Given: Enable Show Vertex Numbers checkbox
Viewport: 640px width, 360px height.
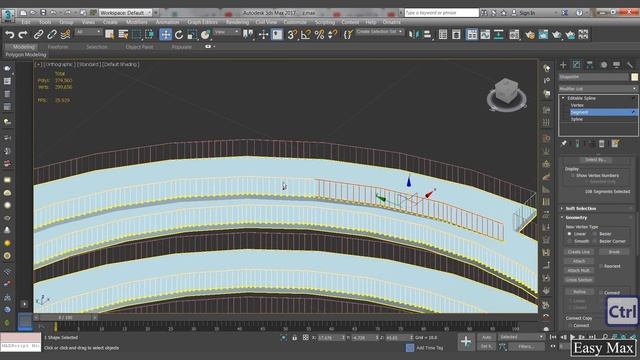Looking at the screenshot, I should coord(572,176).
